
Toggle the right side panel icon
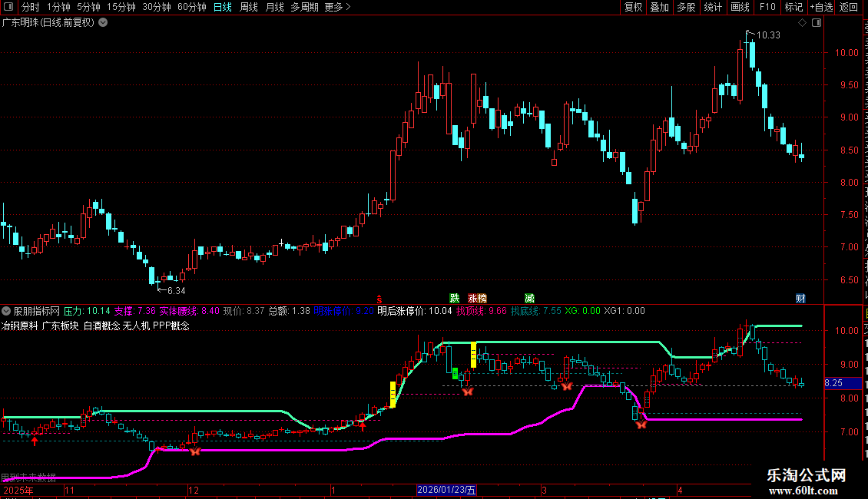817,23
